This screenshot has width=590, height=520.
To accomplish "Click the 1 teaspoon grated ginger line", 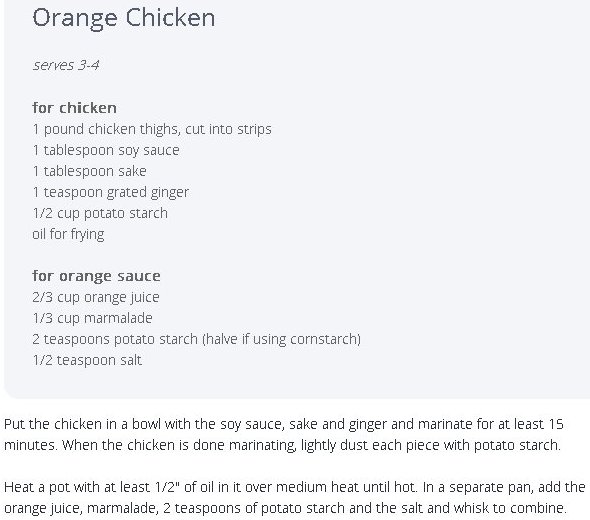I will [111, 193].
